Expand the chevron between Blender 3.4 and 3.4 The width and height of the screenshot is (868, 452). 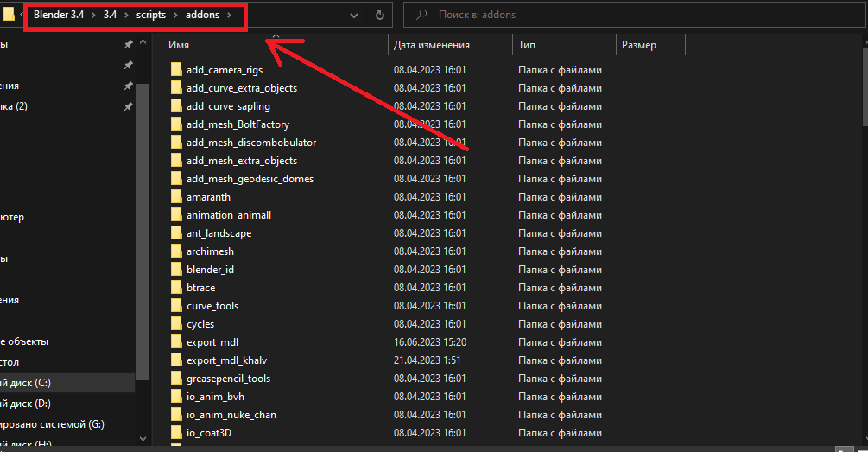tap(93, 15)
